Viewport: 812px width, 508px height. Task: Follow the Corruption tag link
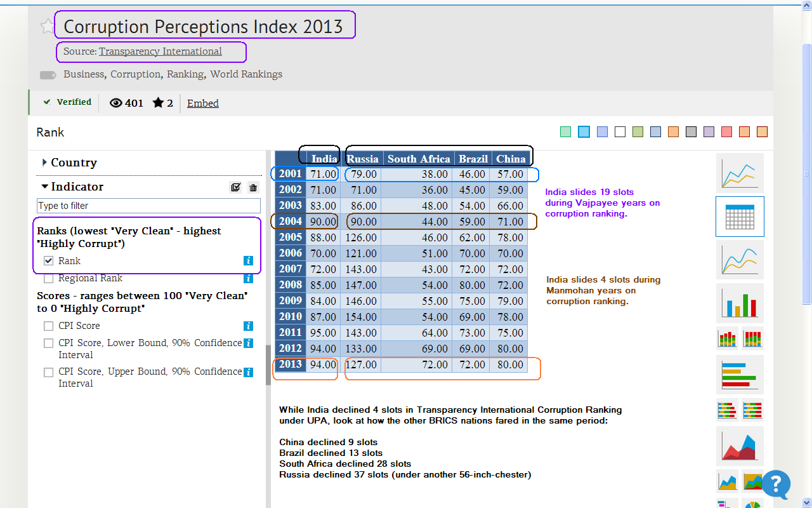pyautogui.click(x=136, y=74)
